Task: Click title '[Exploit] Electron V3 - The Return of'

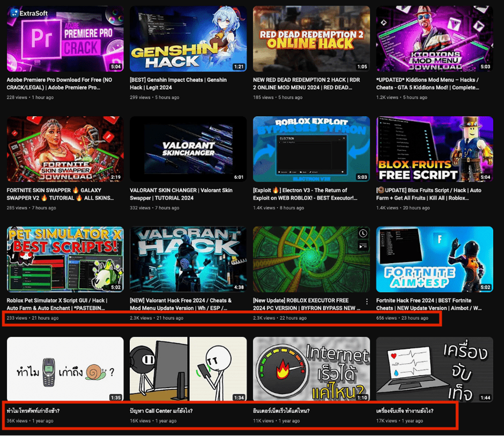Action: click(x=305, y=194)
